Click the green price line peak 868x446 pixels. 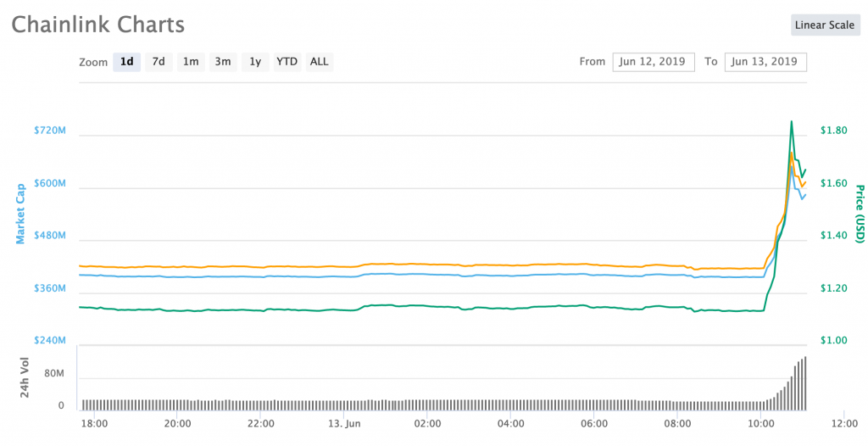coord(792,121)
